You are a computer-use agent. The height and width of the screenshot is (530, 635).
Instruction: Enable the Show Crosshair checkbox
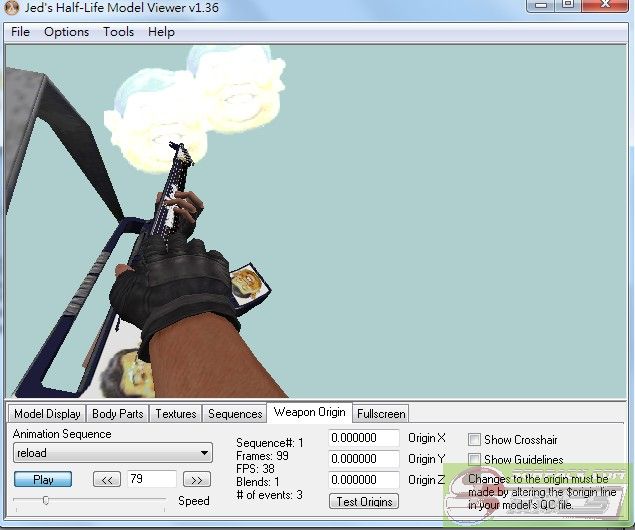pyautogui.click(x=474, y=440)
